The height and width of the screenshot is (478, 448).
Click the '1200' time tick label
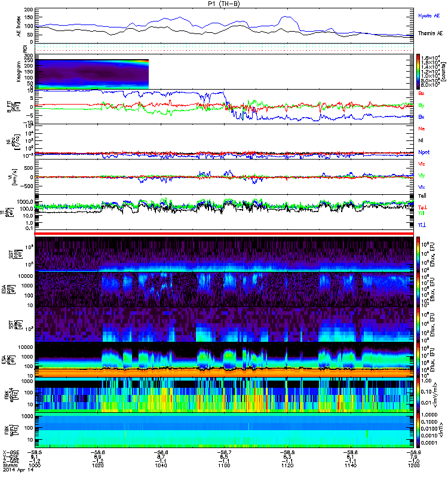(413, 465)
